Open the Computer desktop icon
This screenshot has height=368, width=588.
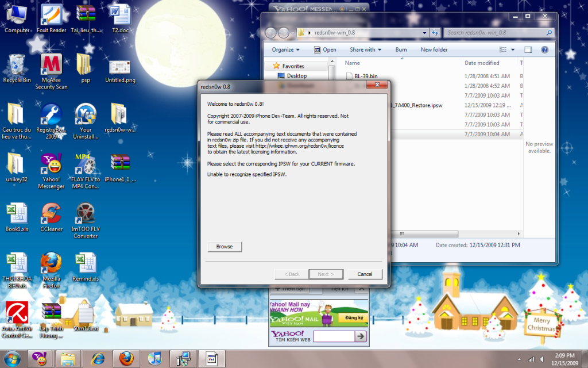point(17,18)
